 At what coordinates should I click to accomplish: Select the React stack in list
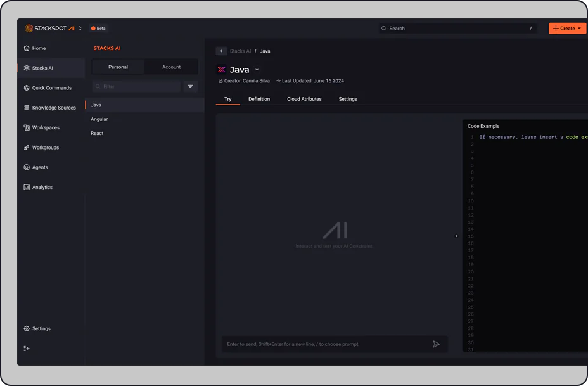pos(144,134)
